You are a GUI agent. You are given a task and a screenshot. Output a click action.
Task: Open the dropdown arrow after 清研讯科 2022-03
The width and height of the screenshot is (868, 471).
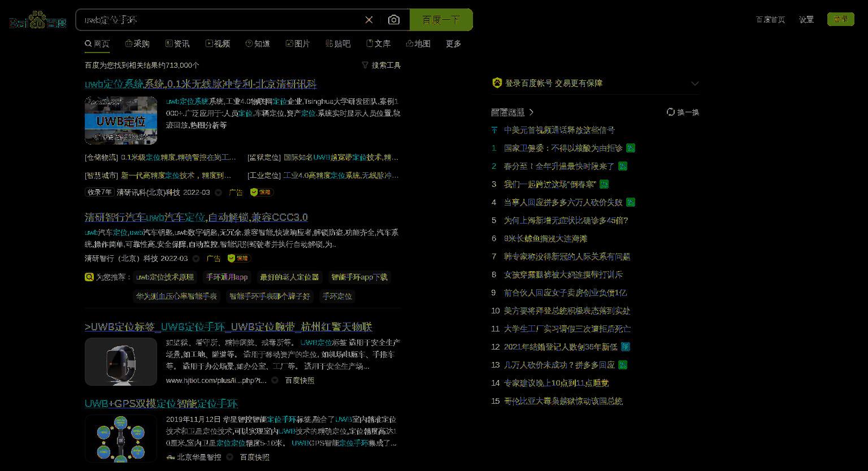click(x=218, y=193)
